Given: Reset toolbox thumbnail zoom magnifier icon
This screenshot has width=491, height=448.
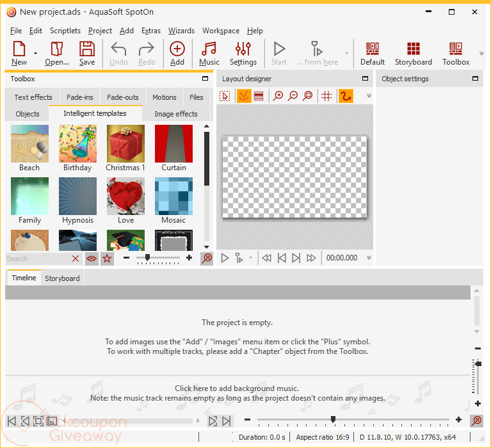Looking at the screenshot, I should pos(207,259).
